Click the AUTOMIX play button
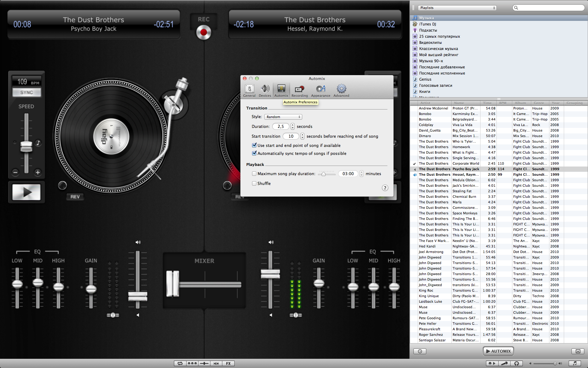Image resolution: width=588 pixels, height=368 pixels. (x=498, y=351)
